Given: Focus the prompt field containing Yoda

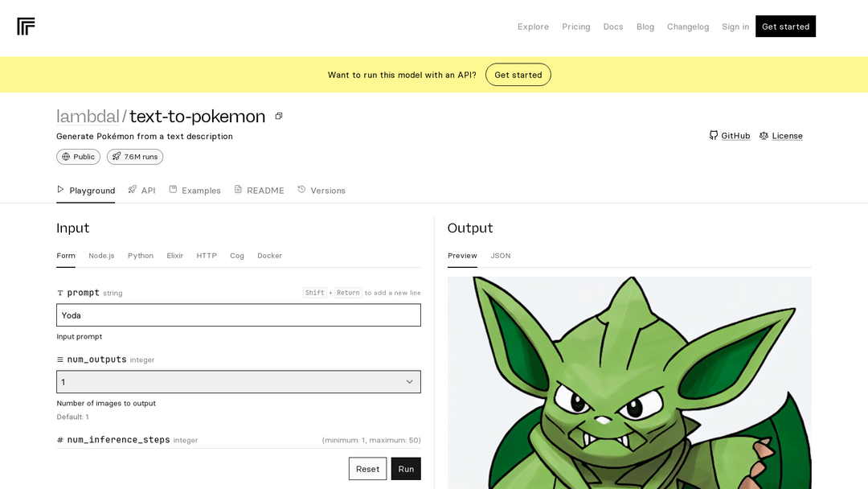Looking at the screenshot, I should pyautogui.click(x=239, y=315).
